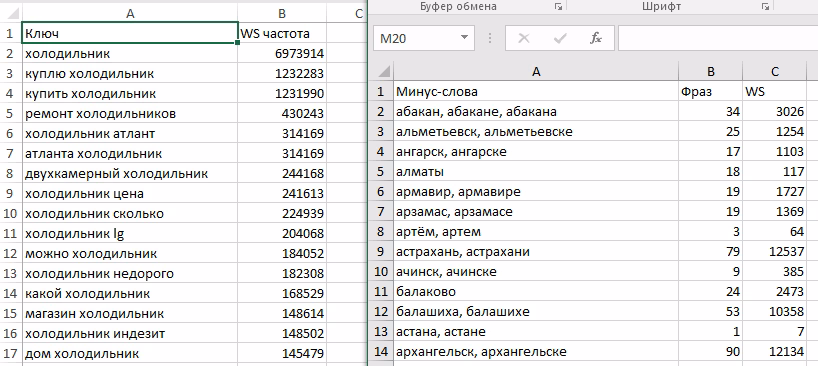
Task: Select cell 'холодильник индезит'
Action: tap(130, 333)
